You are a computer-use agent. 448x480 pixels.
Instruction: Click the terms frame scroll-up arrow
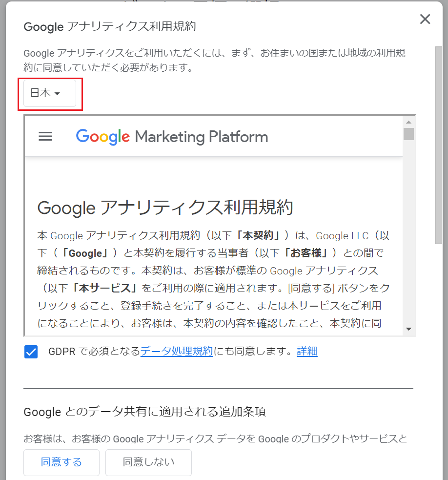[x=408, y=122]
